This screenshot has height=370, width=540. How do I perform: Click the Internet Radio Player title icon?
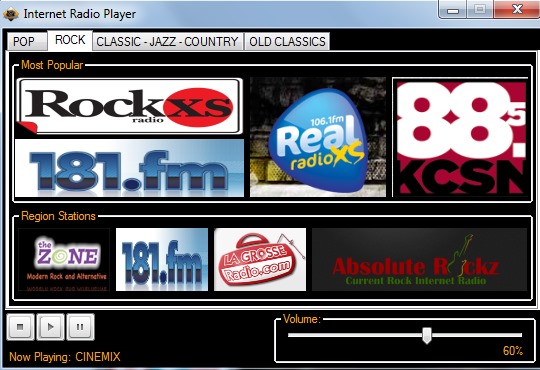coord(11,14)
